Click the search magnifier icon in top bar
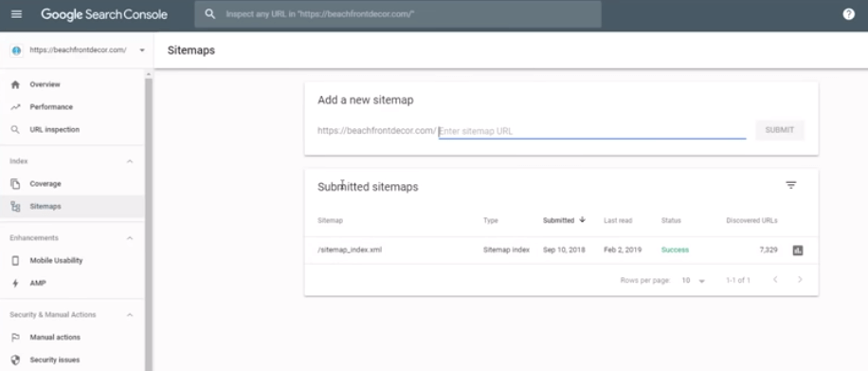This screenshot has width=868, height=371. click(209, 14)
